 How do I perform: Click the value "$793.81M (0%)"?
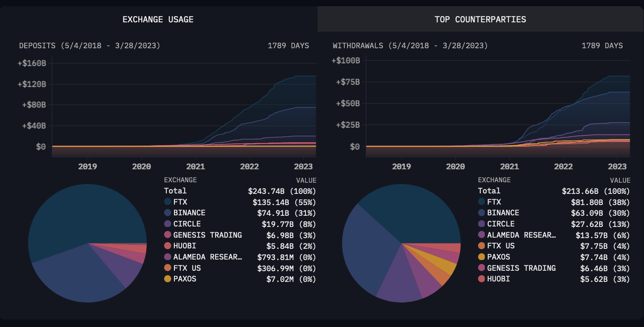click(x=287, y=257)
